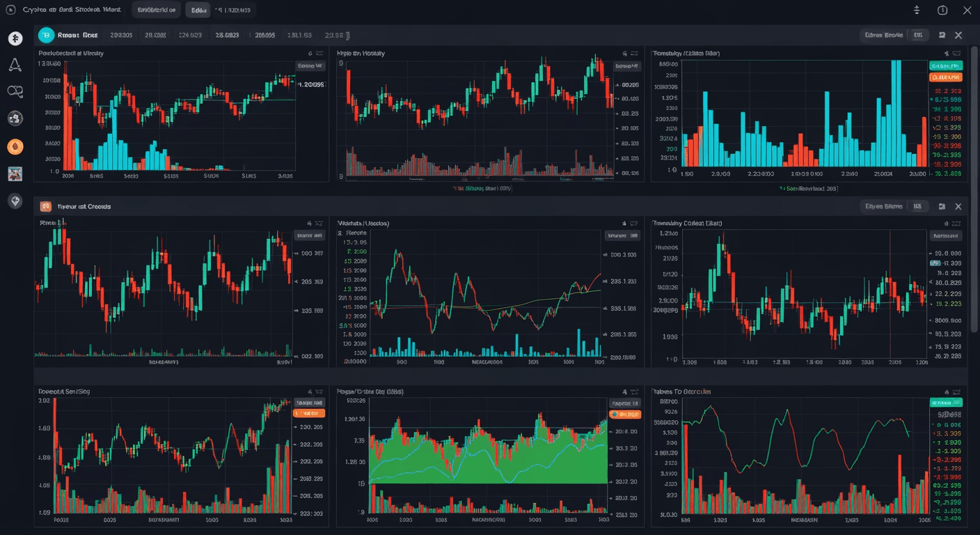The height and width of the screenshot is (535, 980).
Task: Click the orange sell price button below it
Action: click(948, 77)
